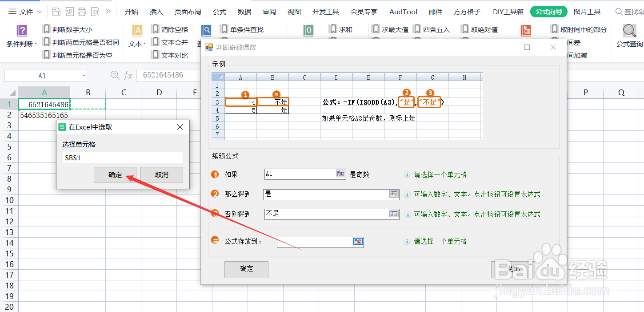Open the 图片工具 tab
This screenshot has width=644, height=312.
(x=587, y=12)
